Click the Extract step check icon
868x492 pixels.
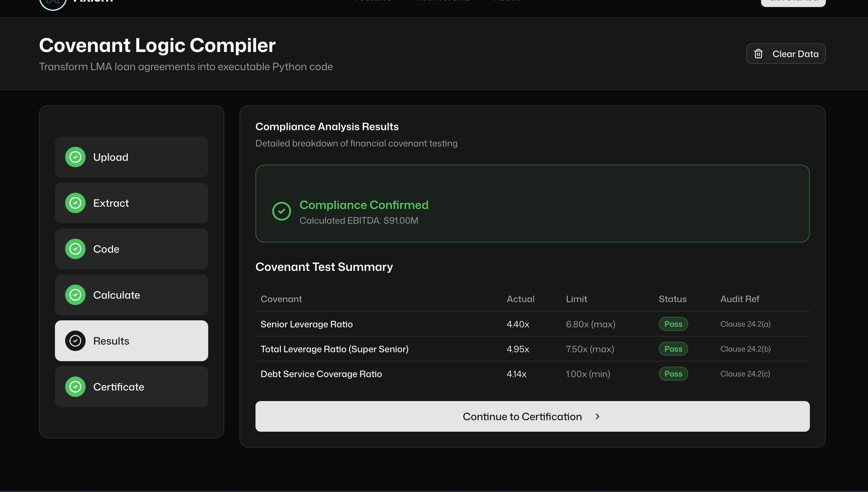(75, 203)
